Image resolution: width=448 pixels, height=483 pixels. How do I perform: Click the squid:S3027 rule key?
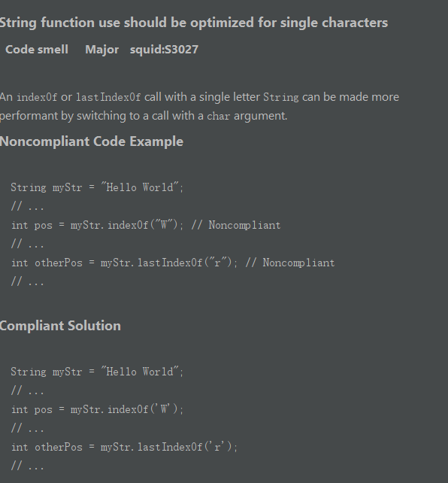[x=164, y=50]
